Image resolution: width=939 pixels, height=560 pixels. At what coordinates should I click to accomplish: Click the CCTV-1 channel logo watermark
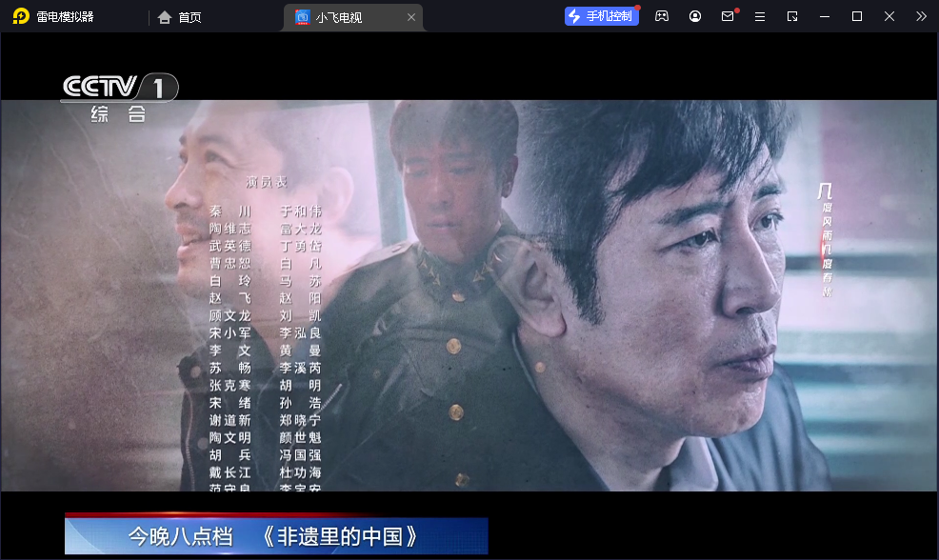[x=119, y=89]
